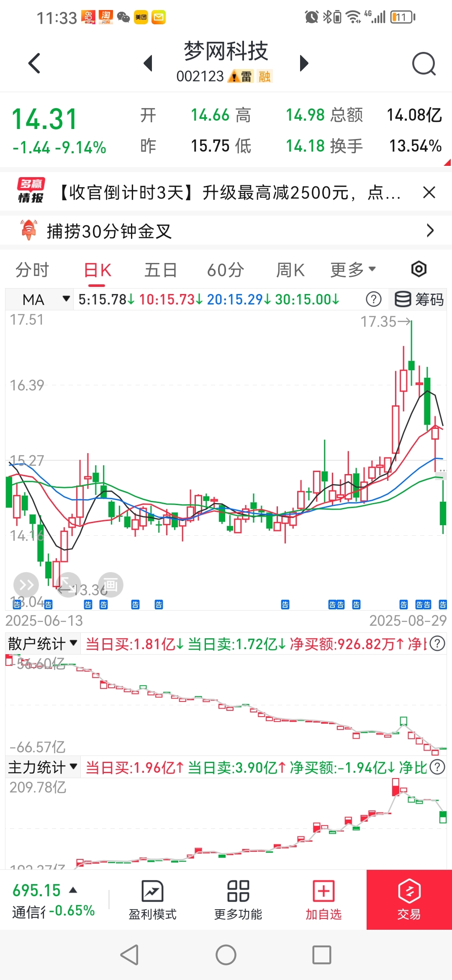This screenshot has height=980, width=452.
Task: Tap the 融 margin badge
Action: click(265, 76)
